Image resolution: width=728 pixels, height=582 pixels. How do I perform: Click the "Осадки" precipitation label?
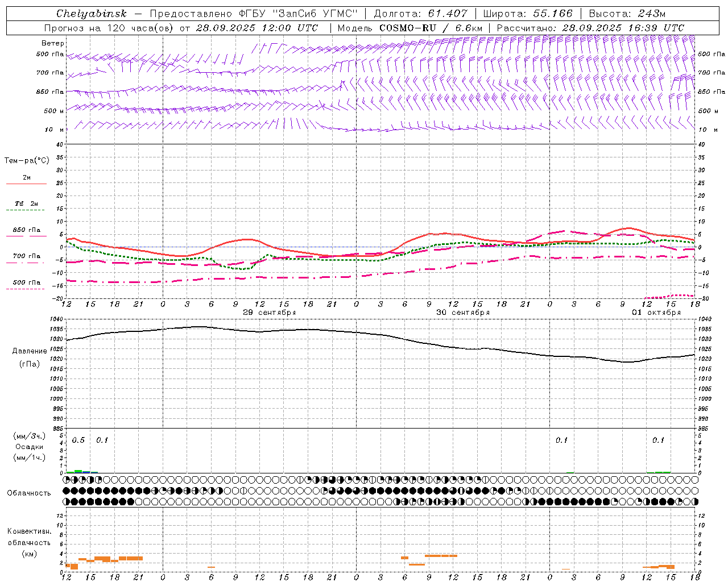29,447
